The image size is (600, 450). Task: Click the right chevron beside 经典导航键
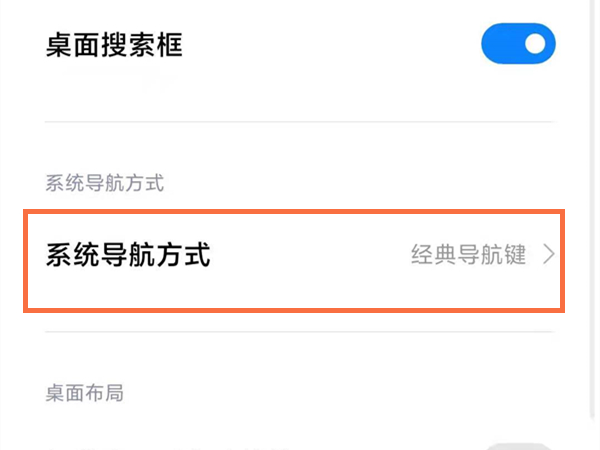pyautogui.click(x=548, y=255)
